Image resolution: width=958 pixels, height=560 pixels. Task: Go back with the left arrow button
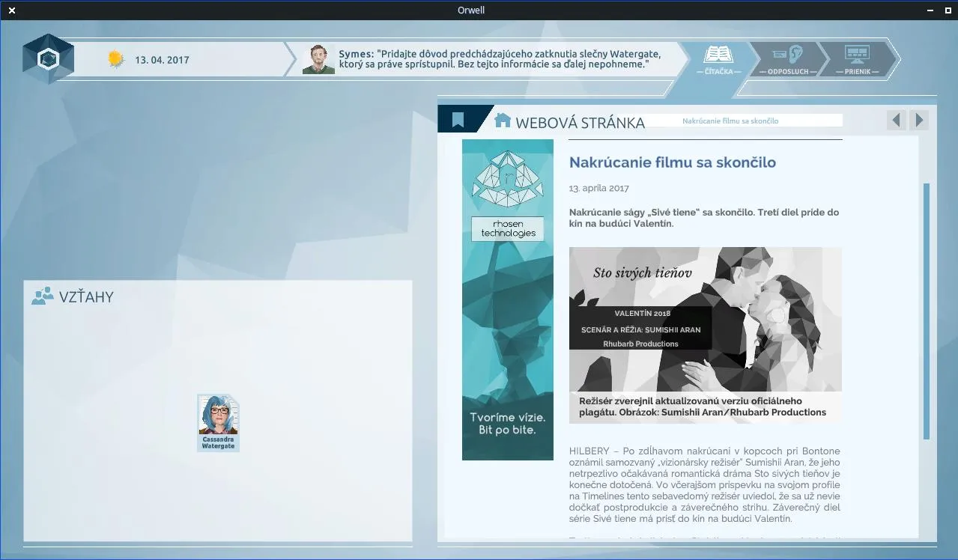coord(897,120)
